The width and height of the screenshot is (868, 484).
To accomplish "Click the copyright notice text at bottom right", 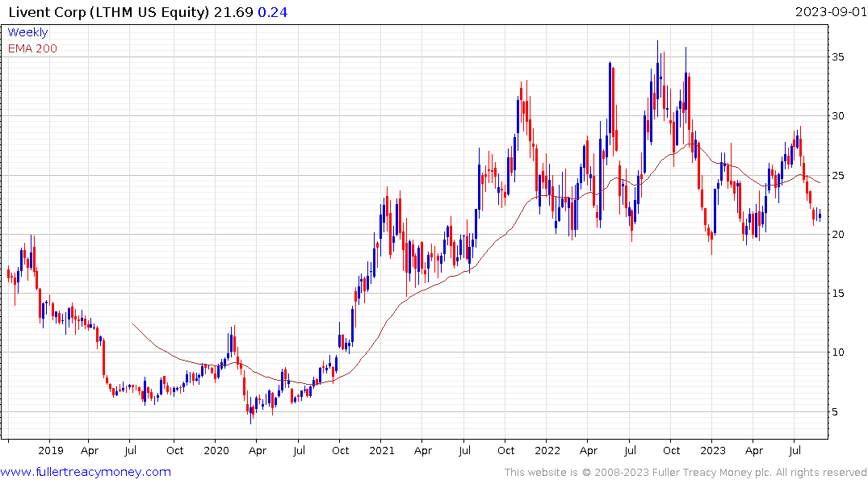I will coord(686,473).
